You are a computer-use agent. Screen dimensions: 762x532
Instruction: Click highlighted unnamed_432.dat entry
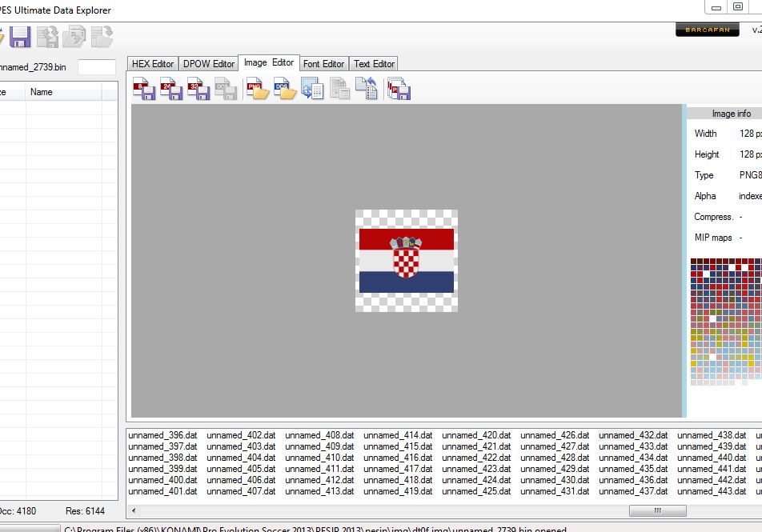coord(633,435)
